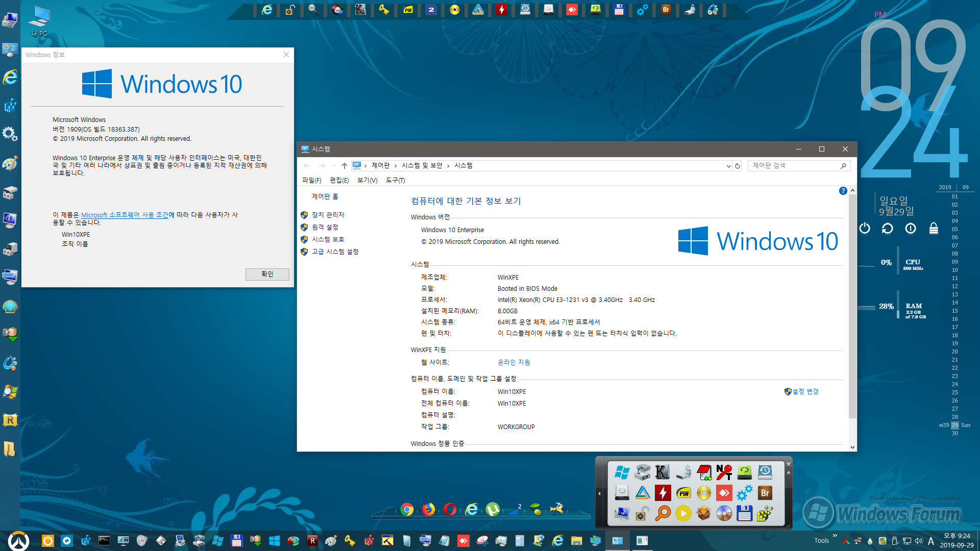
Task: Click 온라인 지원 link
Action: coord(514,362)
